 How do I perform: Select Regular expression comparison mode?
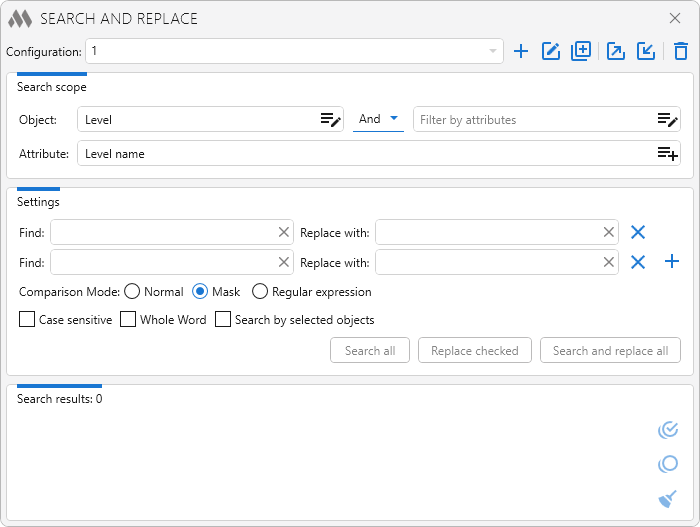[x=260, y=292]
